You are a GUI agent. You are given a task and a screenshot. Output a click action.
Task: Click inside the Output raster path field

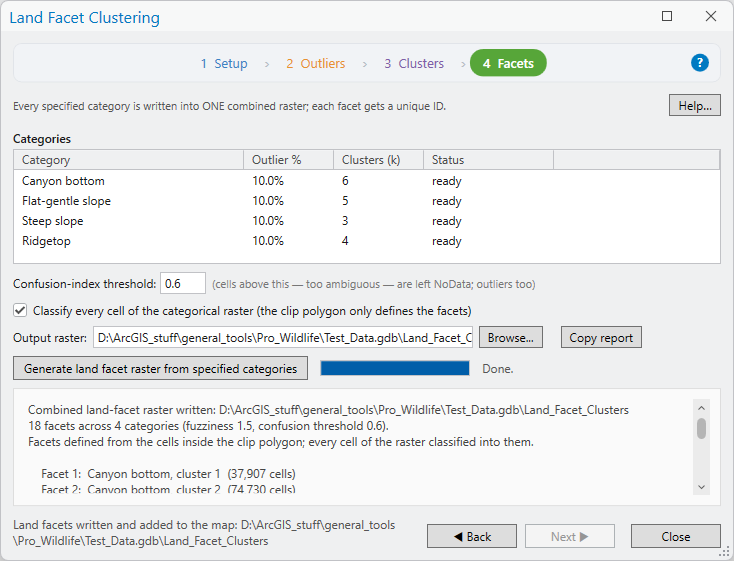click(x=283, y=338)
